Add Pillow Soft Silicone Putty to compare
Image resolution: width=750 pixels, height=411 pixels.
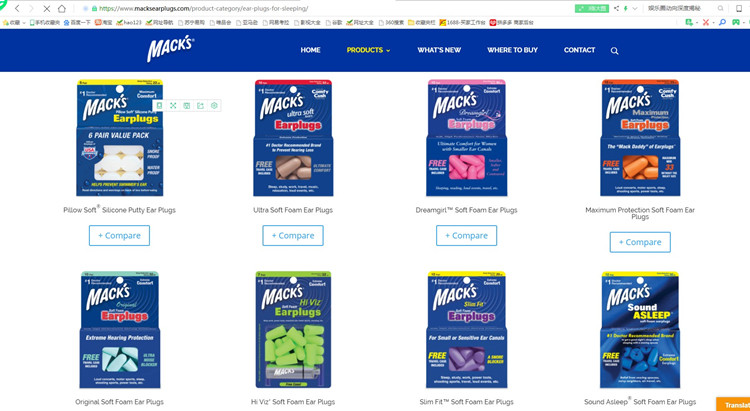[x=119, y=235]
